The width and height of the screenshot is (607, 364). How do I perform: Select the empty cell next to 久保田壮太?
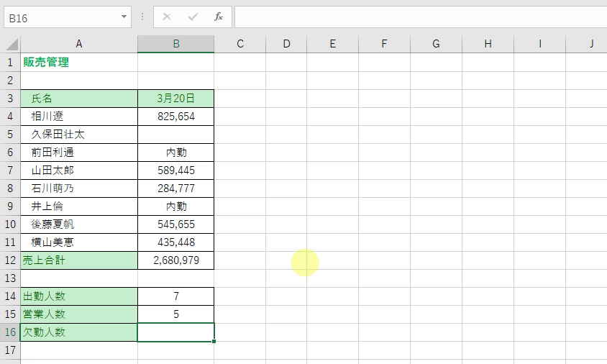point(175,135)
